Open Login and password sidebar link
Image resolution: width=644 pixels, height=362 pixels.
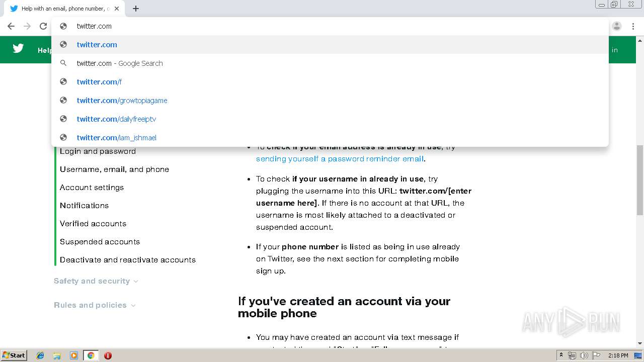coord(98,151)
